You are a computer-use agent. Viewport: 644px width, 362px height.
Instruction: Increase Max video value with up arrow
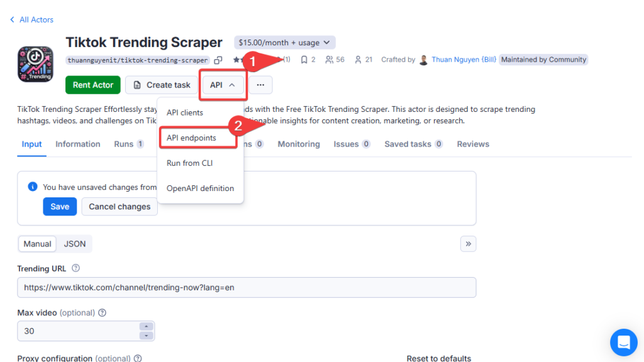point(146,326)
